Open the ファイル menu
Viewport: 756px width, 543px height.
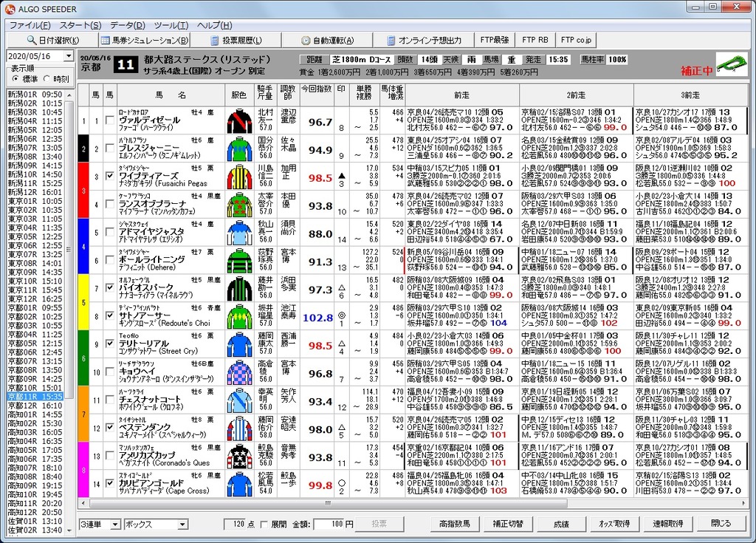(30, 25)
